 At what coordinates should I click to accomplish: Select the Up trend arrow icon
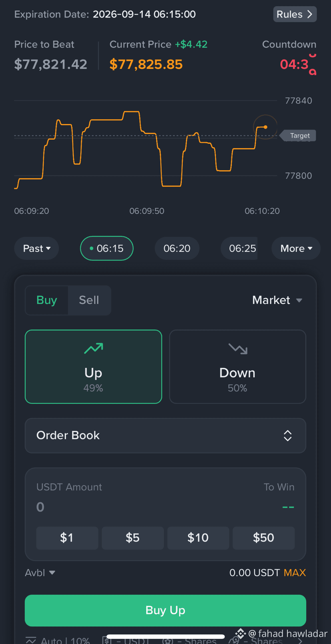tap(94, 349)
